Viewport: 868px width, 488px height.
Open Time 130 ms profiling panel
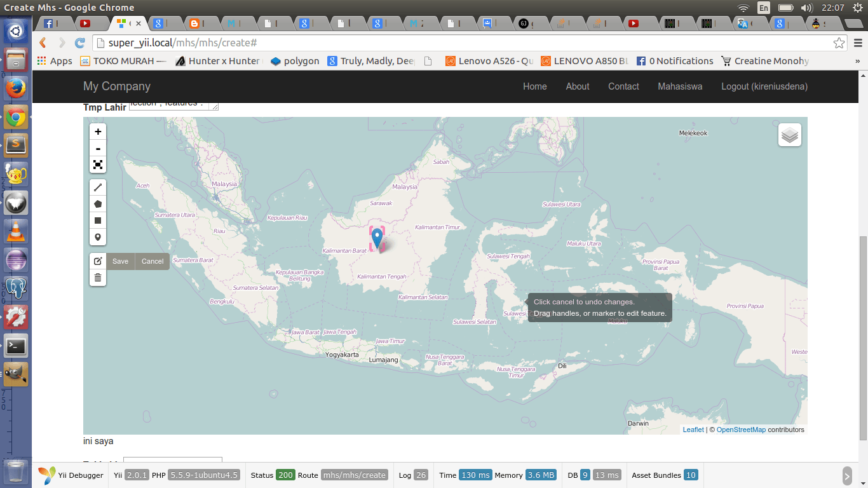coord(466,475)
